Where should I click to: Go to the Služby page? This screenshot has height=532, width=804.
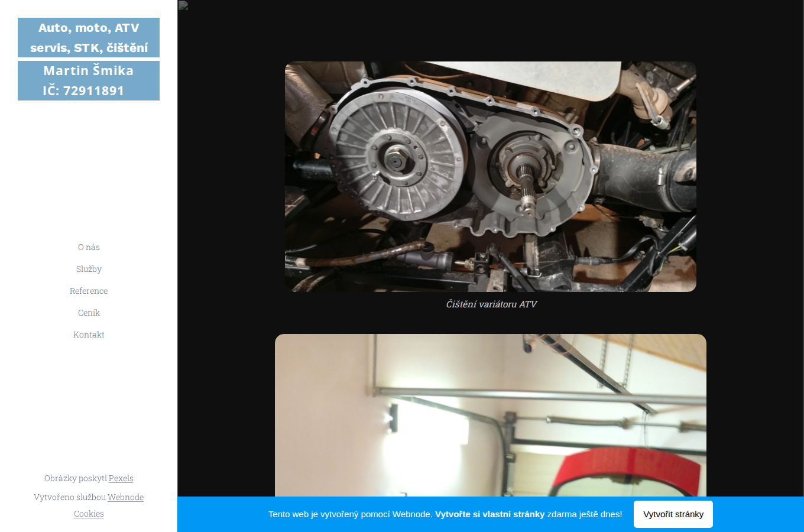pyautogui.click(x=89, y=269)
